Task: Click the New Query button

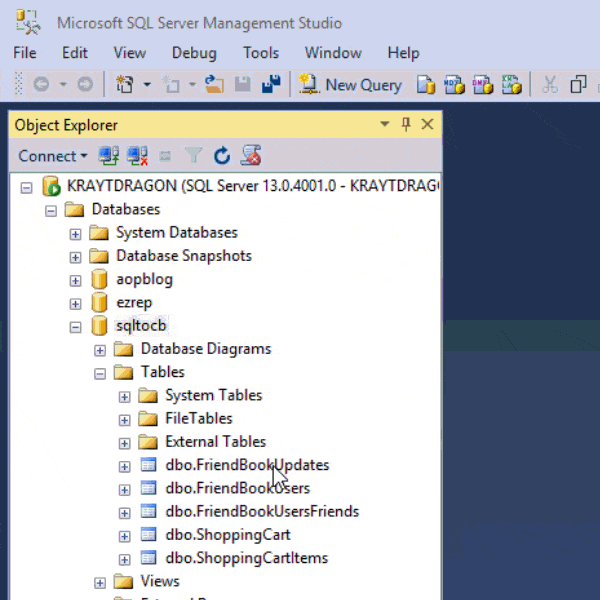Action: coord(350,85)
